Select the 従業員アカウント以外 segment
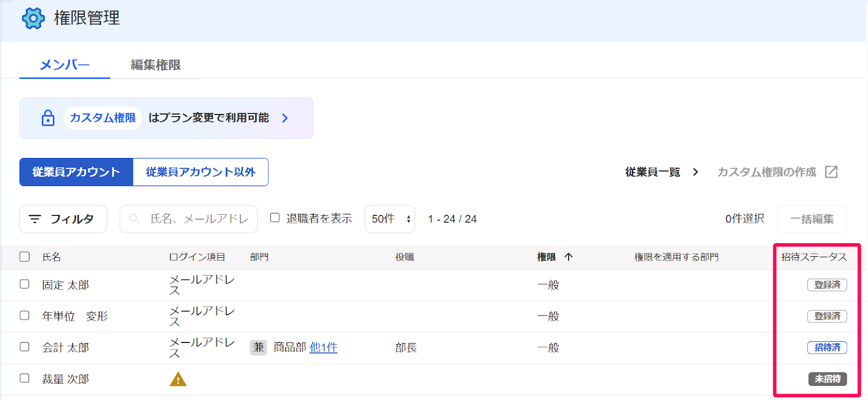Image resolution: width=868 pixels, height=400 pixels. tap(201, 172)
